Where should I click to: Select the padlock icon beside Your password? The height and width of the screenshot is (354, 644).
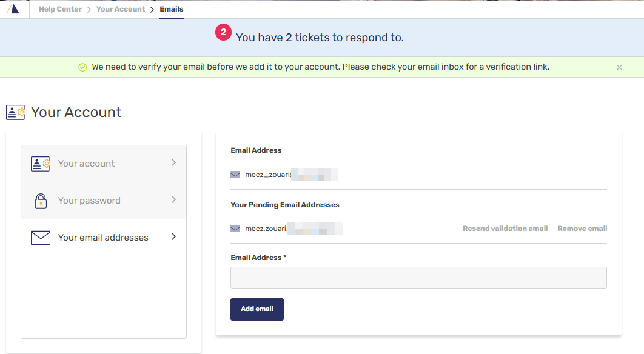[40, 200]
